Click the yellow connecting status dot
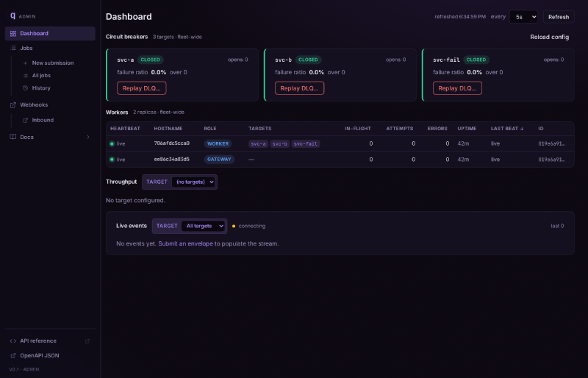 [x=234, y=226]
